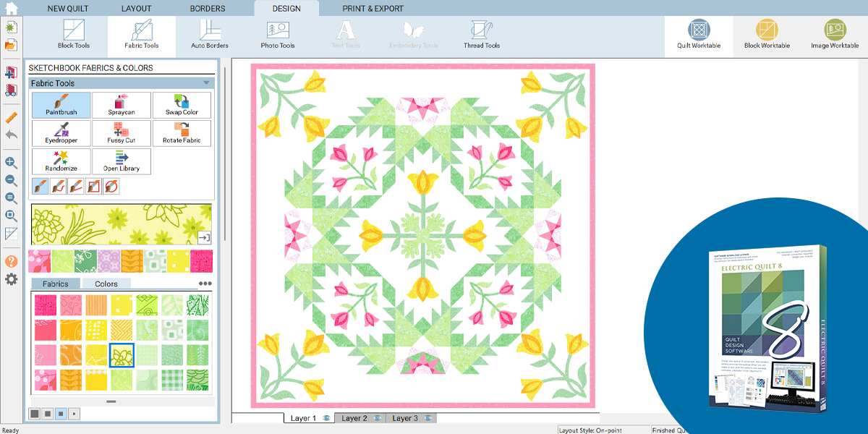Click the grid display icon
Viewport: 868px width, 434px height.
[11, 234]
